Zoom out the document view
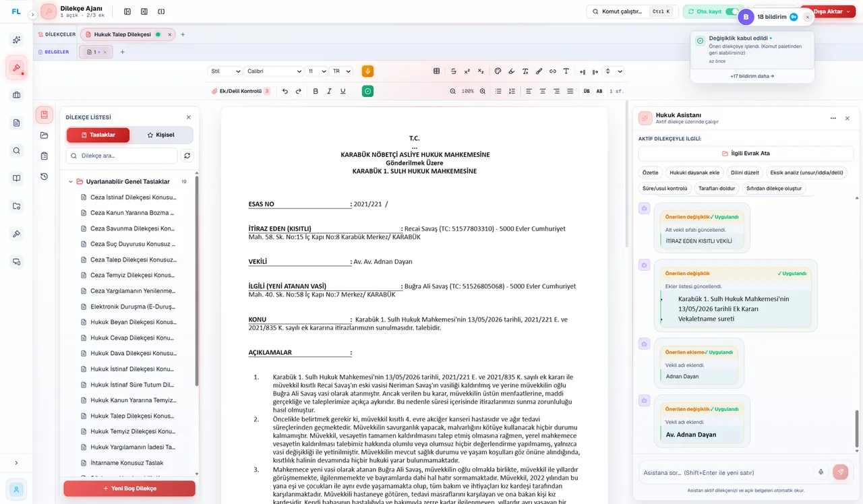Image resolution: width=863 pixels, height=504 pixels. coord(453,91)
